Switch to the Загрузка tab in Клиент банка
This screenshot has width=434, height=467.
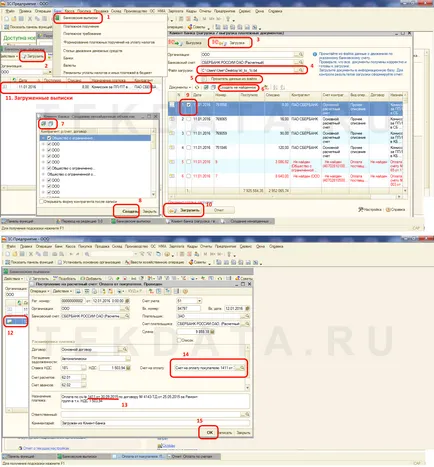[230, 43]
